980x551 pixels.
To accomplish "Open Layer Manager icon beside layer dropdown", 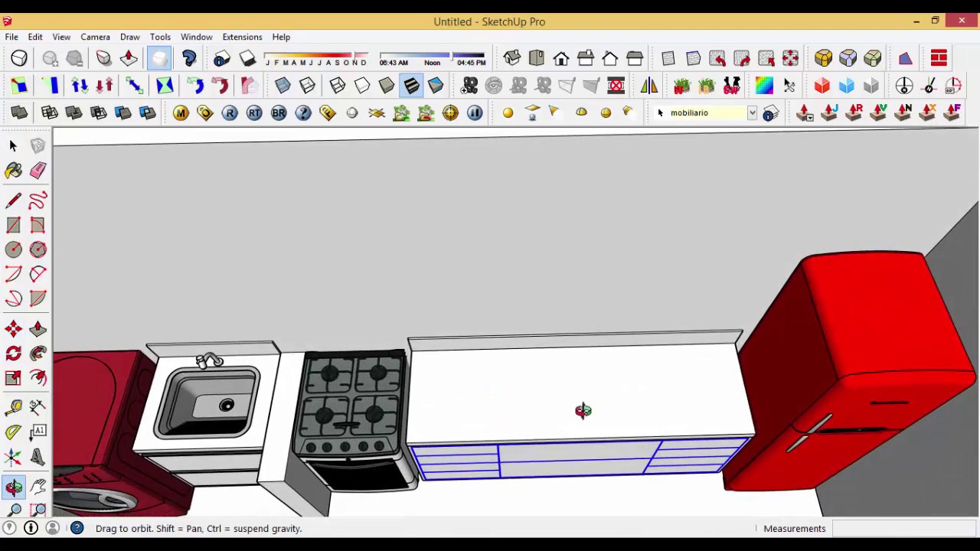I will pyautogui.click(x=770, y=113).
